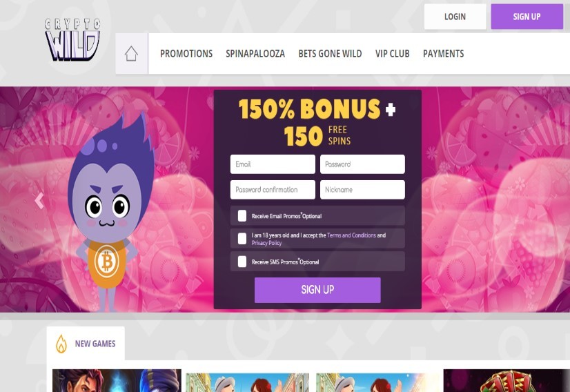Open the VIP Club section
Screen dimensions: 570x392
[392, 54]
